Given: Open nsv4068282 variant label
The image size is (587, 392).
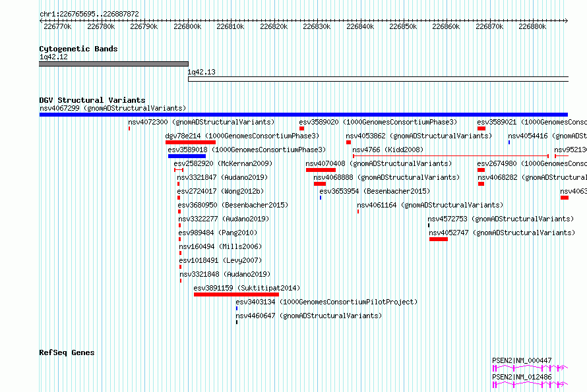Looking at the screenshot, I should 532,177.
